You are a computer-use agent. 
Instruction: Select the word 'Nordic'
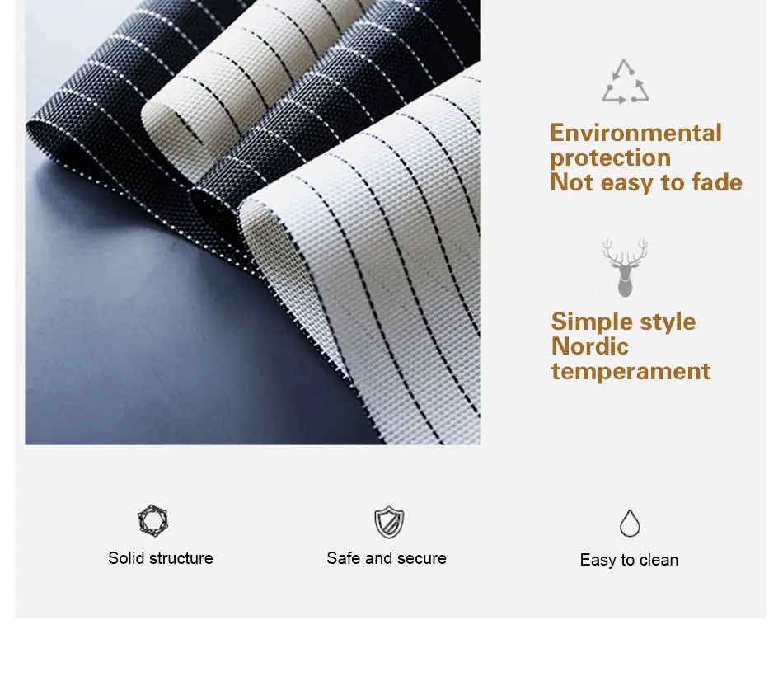[x=590, y=346]
